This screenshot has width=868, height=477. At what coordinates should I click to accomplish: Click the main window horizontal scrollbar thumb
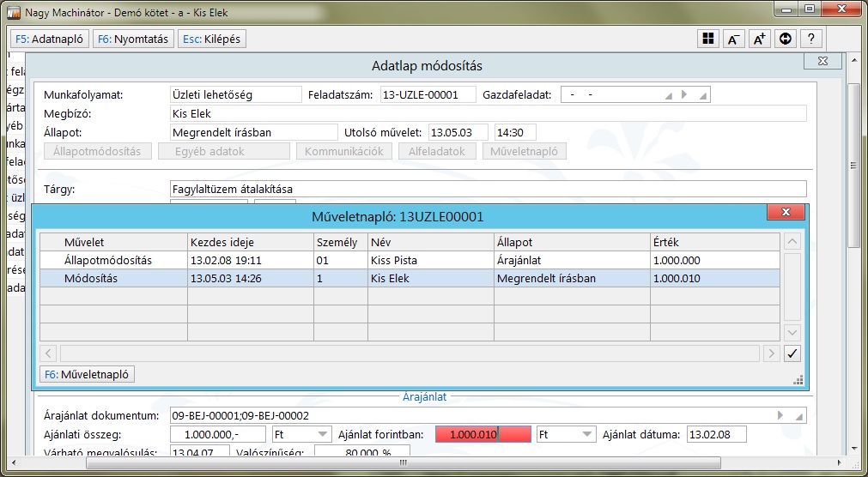pos(403,462)
